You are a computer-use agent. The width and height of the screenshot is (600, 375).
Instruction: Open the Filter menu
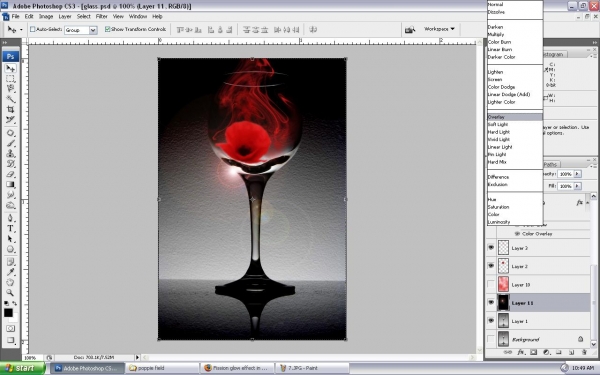[101, 16]
